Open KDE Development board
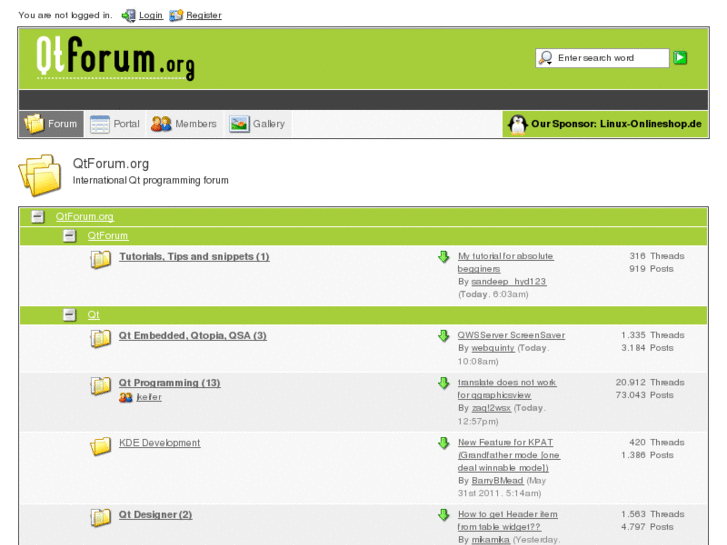The width and height of the screenshot is (727, 545). tap(159, 443)
